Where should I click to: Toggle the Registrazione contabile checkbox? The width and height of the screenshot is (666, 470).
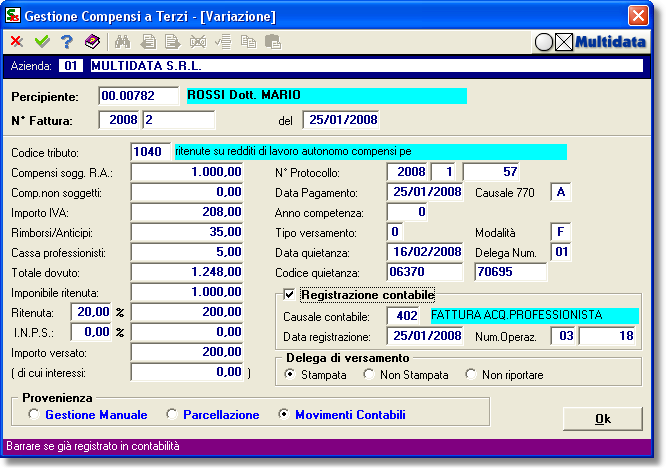(x=289, y=294)
